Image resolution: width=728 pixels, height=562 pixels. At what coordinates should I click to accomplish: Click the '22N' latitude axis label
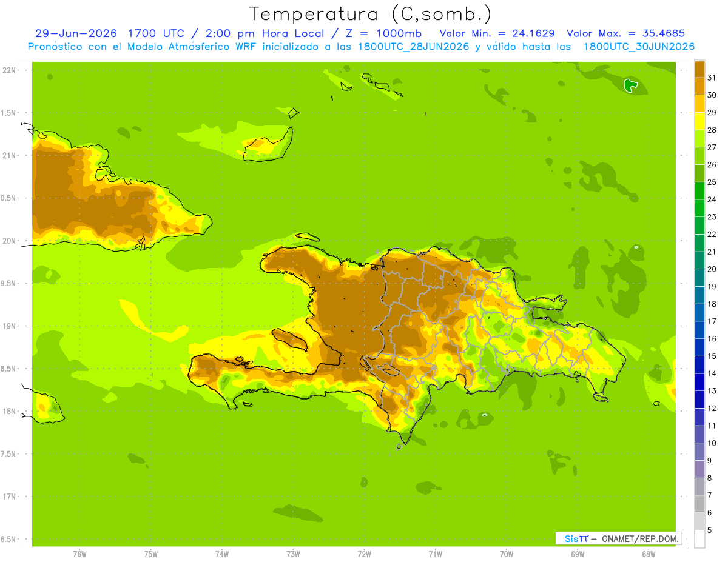coord(10,70)
